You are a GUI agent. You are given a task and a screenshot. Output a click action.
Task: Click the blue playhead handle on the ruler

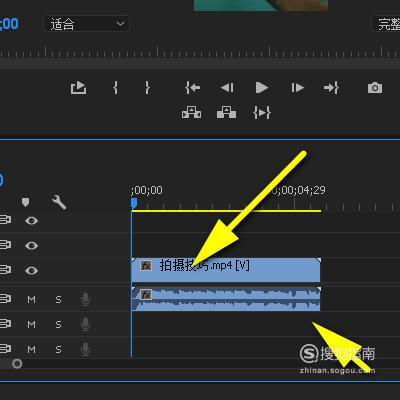click(x=134, y=203)
